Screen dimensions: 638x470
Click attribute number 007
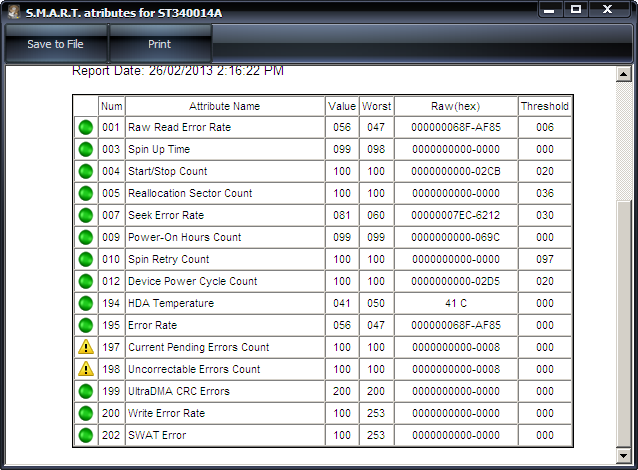(x=111, y=215)
